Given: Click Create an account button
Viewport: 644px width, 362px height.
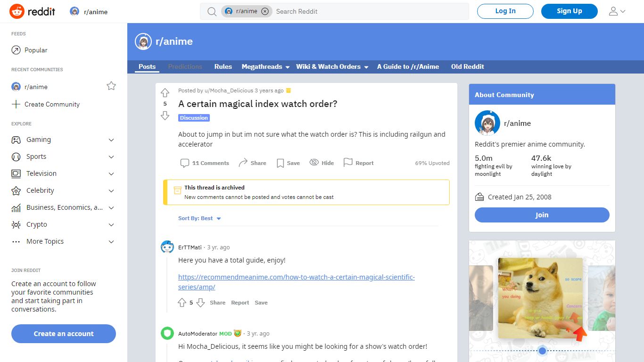Looking at the screenshot, I should coord(64,334).
